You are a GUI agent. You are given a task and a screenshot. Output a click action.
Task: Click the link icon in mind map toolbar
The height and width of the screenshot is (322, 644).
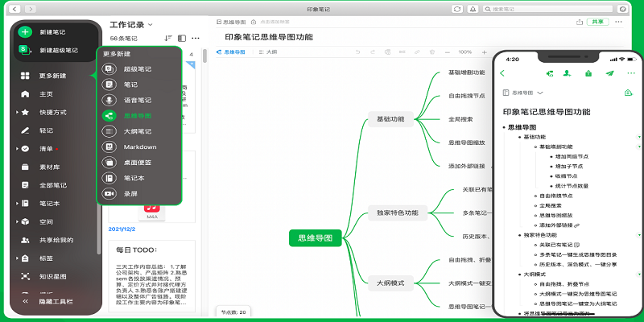[417, 52]
